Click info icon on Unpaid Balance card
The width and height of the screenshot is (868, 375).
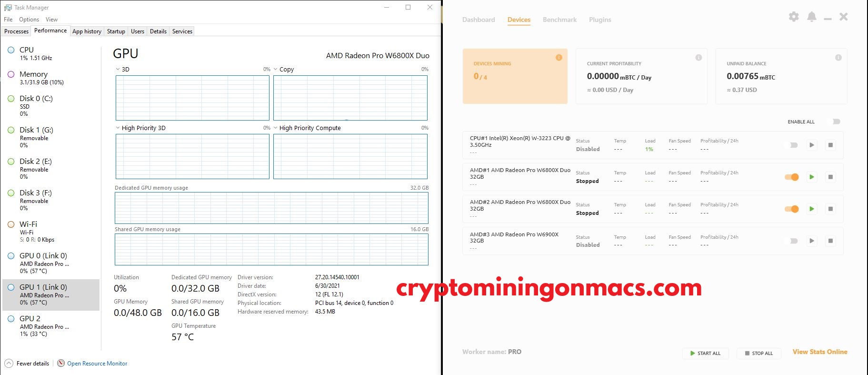pos(838,57)
